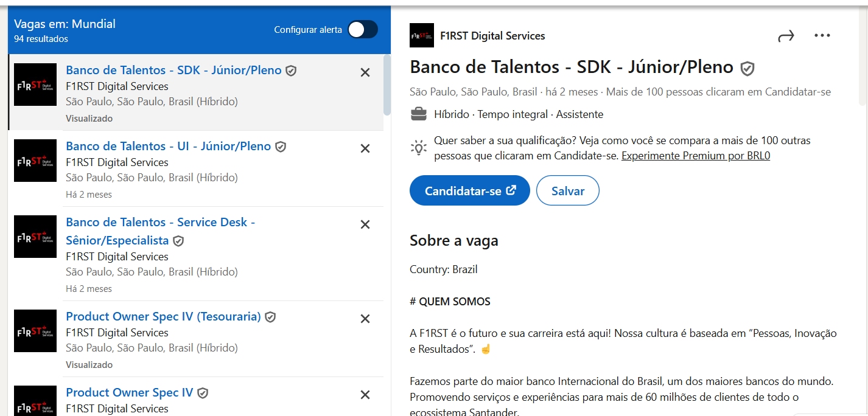
Task: Click verified badge beside Sênior/Especialista
Action: click(x=178, y=241)
